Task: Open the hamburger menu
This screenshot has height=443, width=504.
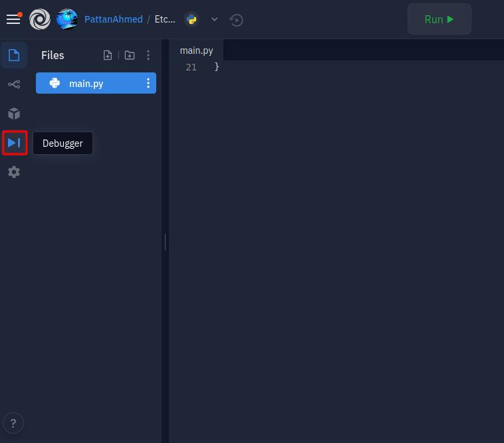Action: coord(13,19)
